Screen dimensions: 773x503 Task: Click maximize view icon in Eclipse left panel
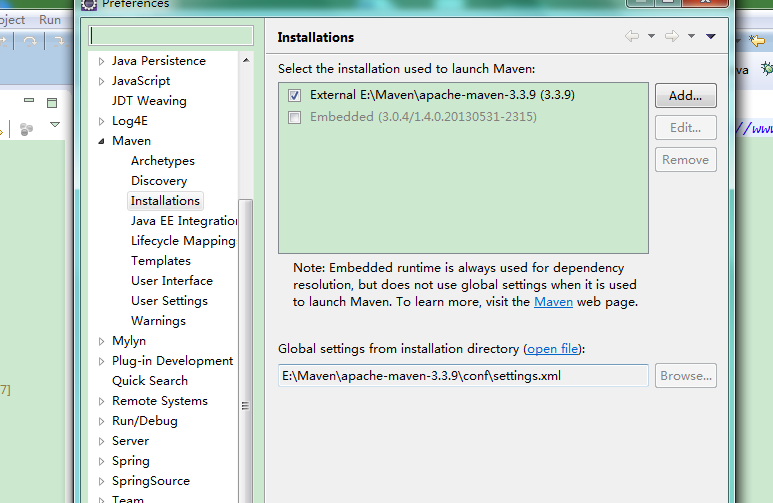[52, 103]
